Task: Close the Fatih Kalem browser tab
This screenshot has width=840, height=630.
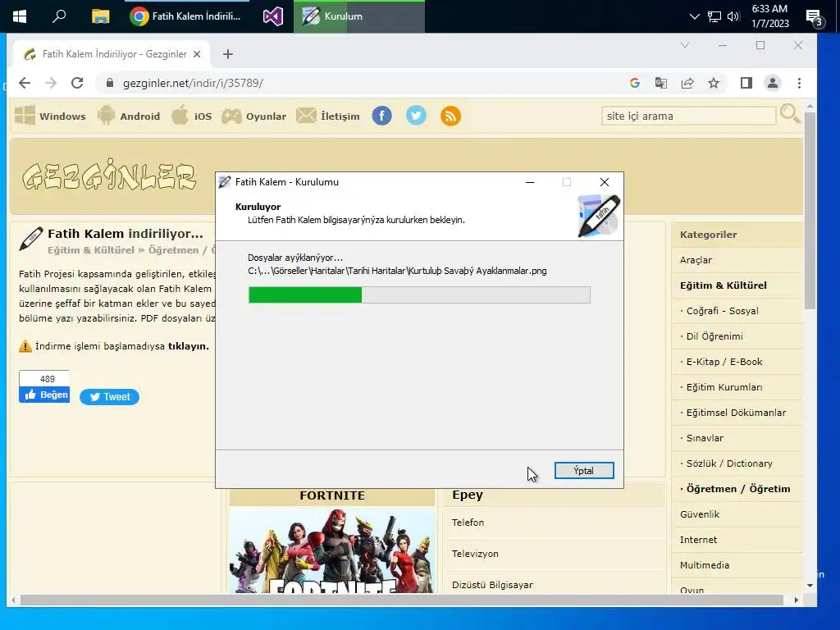Action: (x=197, y=54)
